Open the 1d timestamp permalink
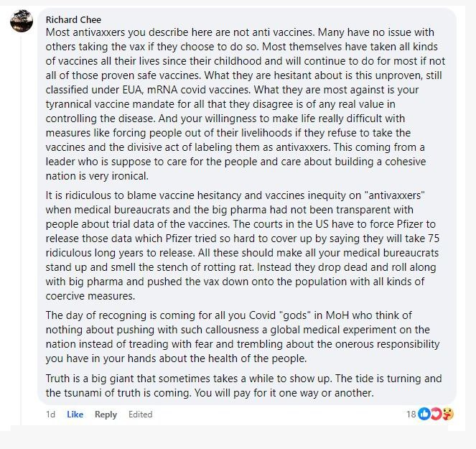The height and width of the screenshot is (449, 476). tap(50, 415)
